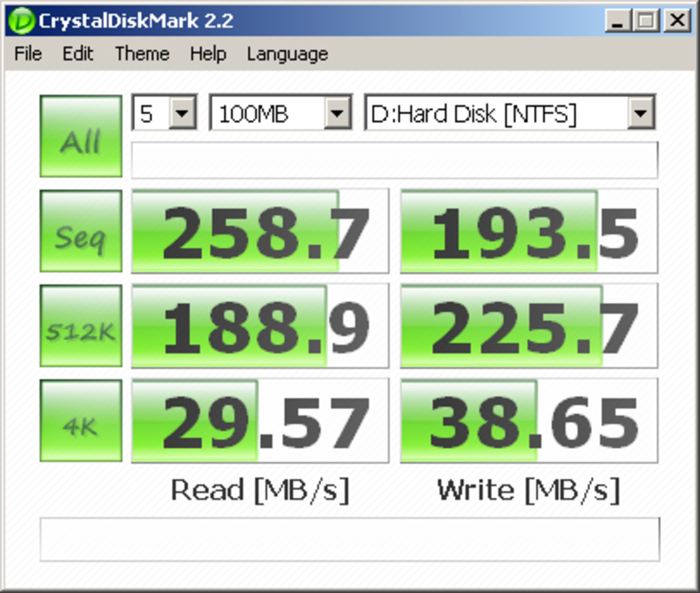700x593 pixels.
Task: Open the File menu
Action: (28, 54)
